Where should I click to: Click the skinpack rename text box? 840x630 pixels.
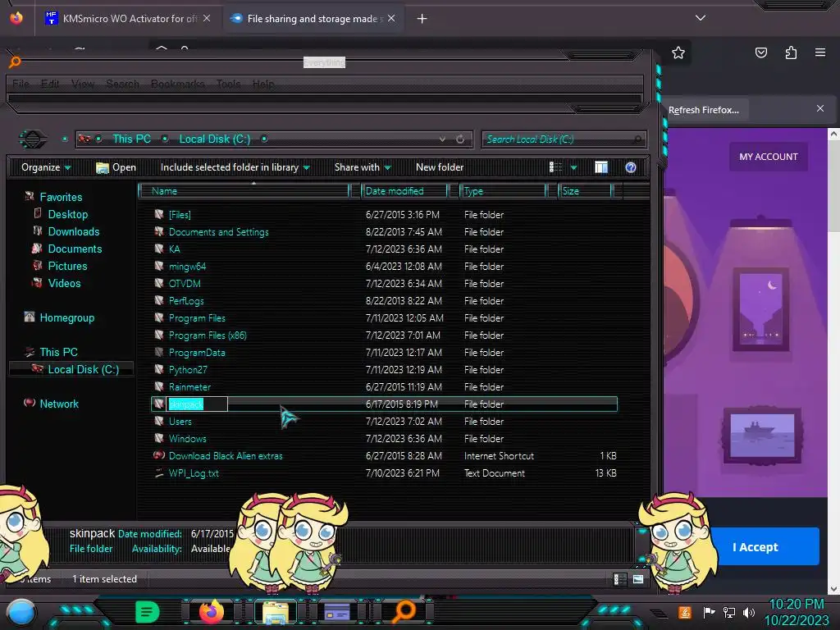click(x=198, y=404)
